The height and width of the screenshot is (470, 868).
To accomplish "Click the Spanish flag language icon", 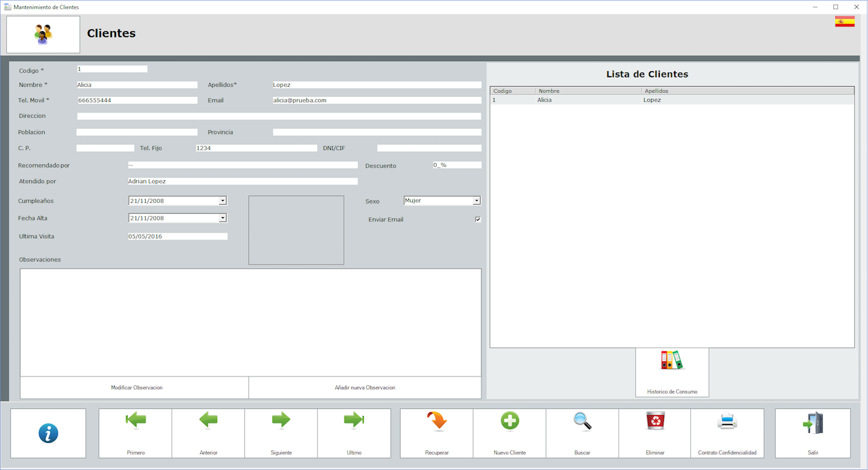I will pyautogui.click(x=844, y=22).
